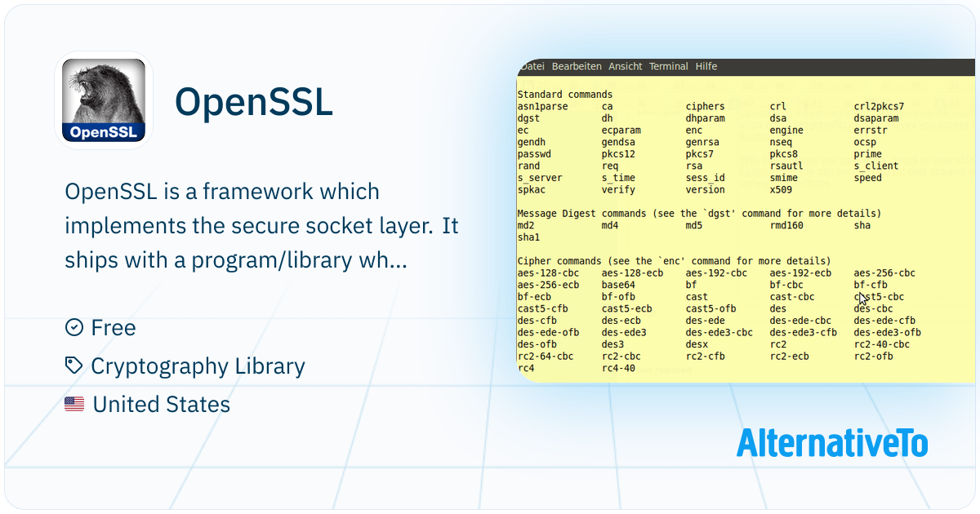Viewport: 980px width, 514px height.
Task: Select the 'rsautl' command text
Action: (786, 166)
